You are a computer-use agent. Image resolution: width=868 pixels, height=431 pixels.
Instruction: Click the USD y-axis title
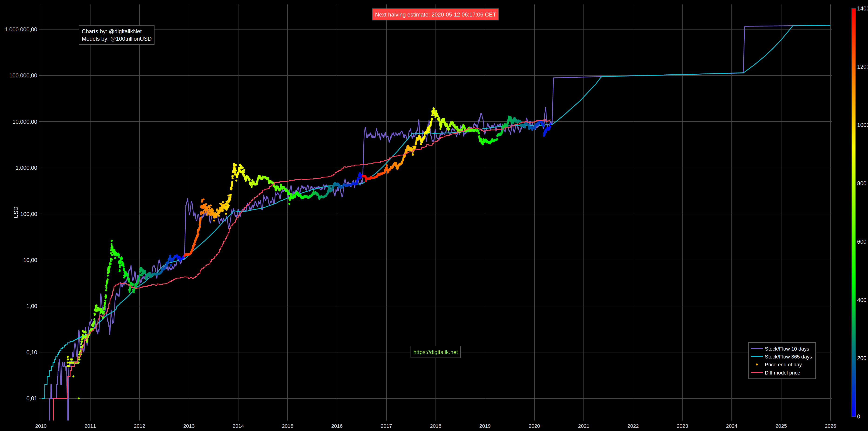click(16, 212)
